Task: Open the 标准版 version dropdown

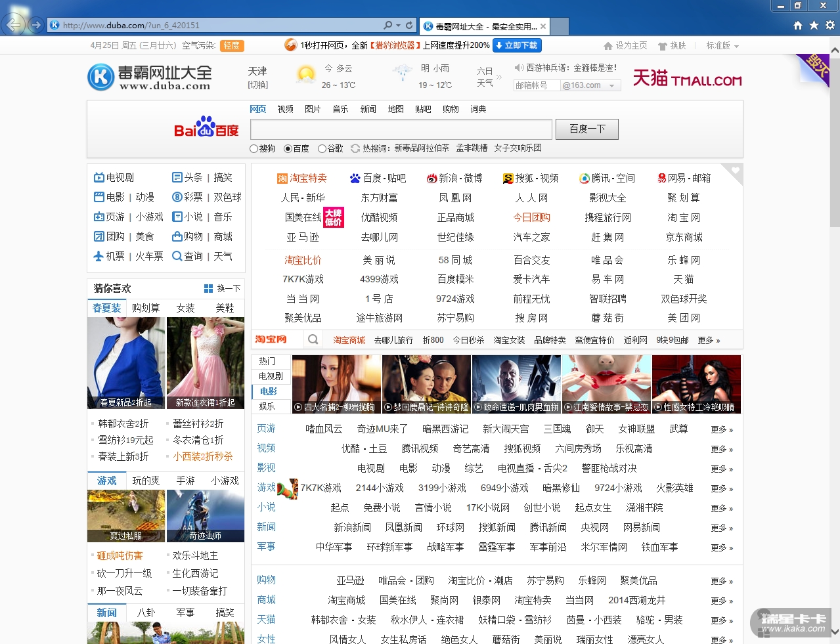Action: (x=722, y=46)
